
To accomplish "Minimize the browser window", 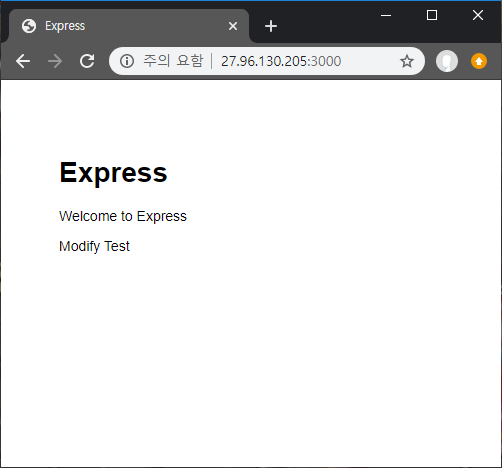I will tap(386, 15).
